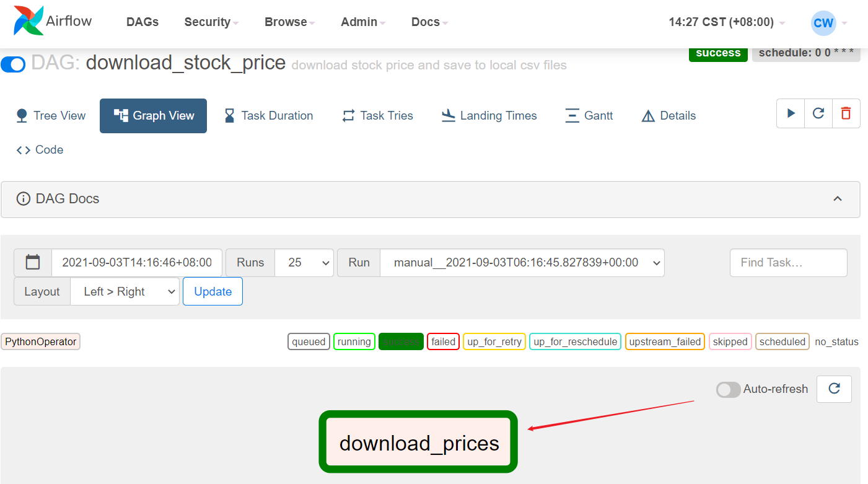The image size is (868, 484).
Task: Click the green success status legend swatch
Action: click(x=401, y=341)
